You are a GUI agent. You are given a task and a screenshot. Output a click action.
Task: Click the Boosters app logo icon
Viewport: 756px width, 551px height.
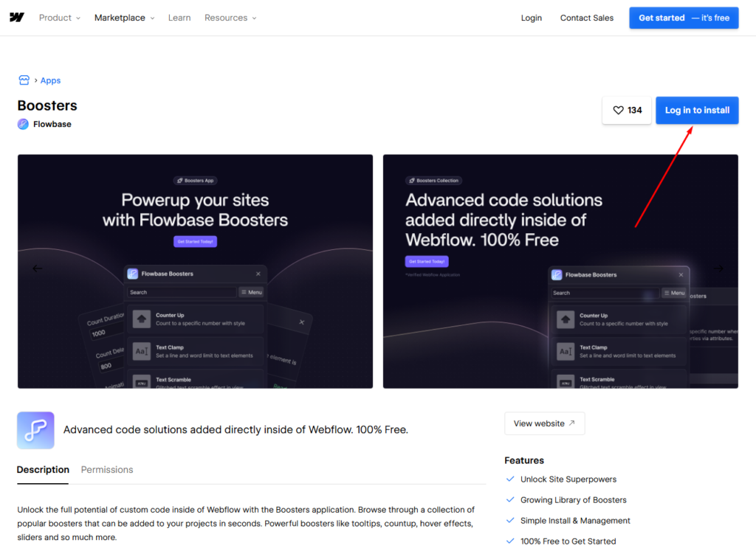[35, 430]
